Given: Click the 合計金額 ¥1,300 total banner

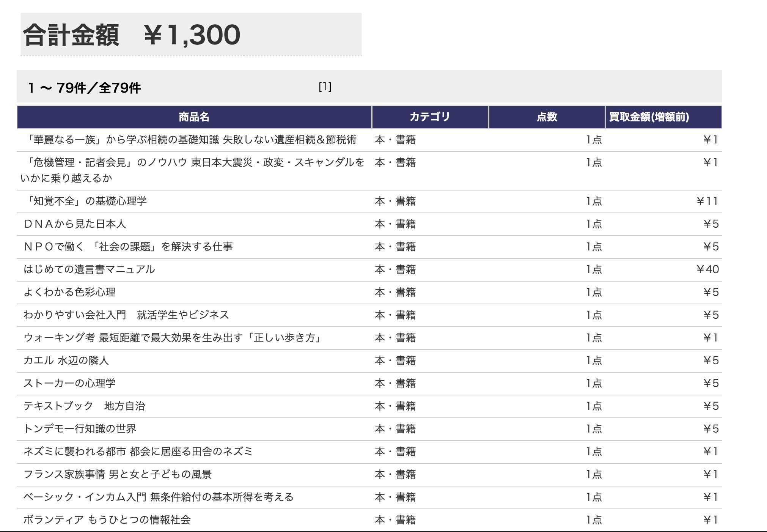Looking at the screenshot, I should tap(132, 35).
